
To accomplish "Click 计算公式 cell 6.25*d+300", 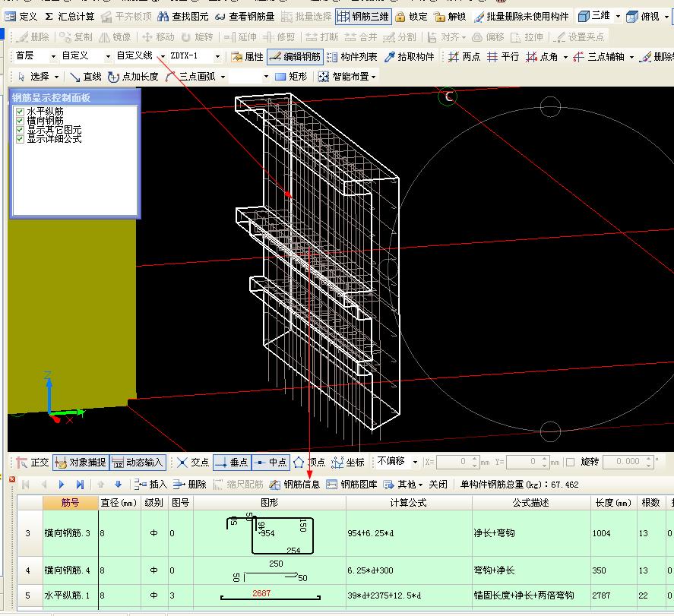I will [x=409, y=570].
